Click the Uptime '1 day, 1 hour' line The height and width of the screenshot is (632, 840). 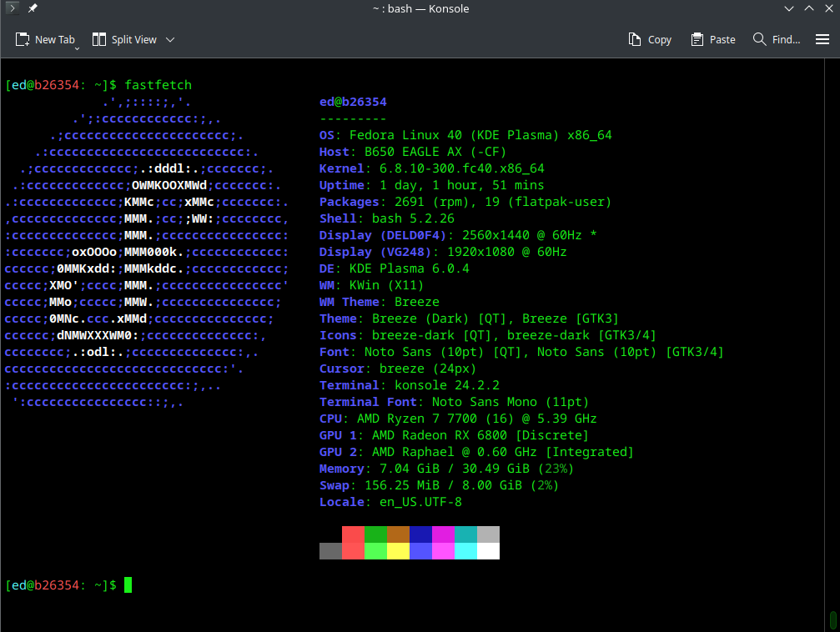[x=432, y=185]
